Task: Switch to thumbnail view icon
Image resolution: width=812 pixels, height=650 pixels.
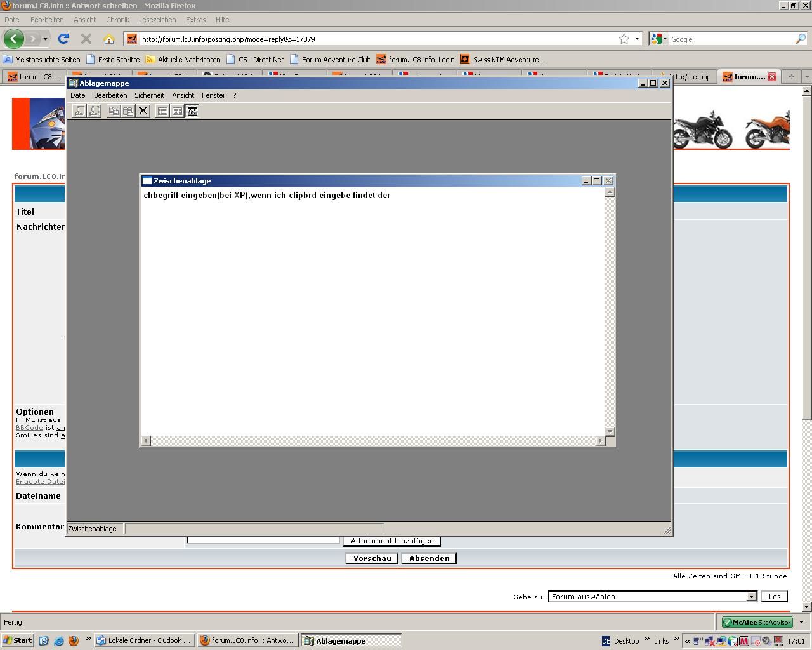Action: click(x=178, y=111)
